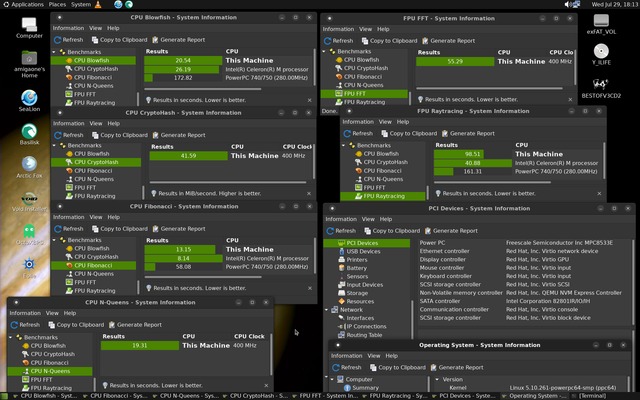
Task: Click Refresh in CPU N-Queens window
Action: click(25, 325)
